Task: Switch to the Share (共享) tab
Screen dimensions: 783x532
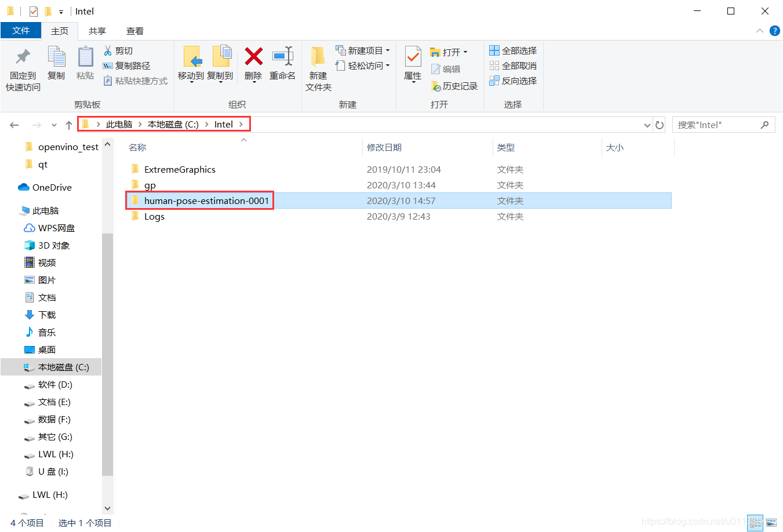Action: coord(97,31)
